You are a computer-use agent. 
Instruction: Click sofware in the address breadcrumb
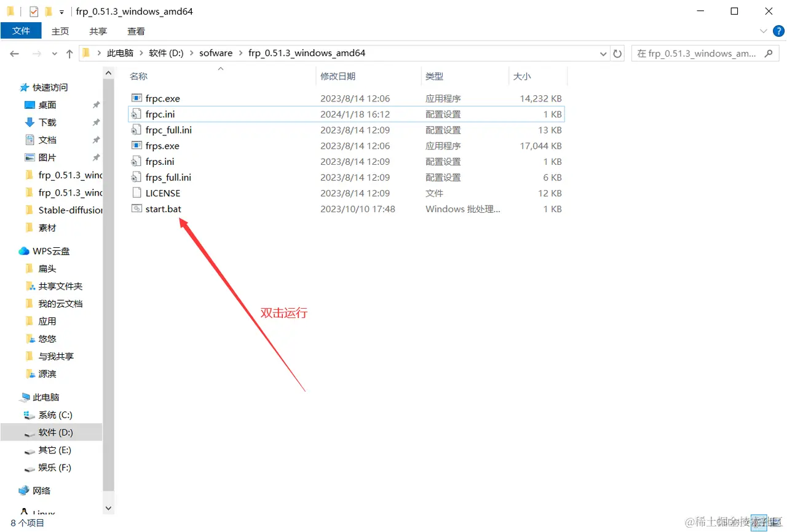(x=216, y=54)
